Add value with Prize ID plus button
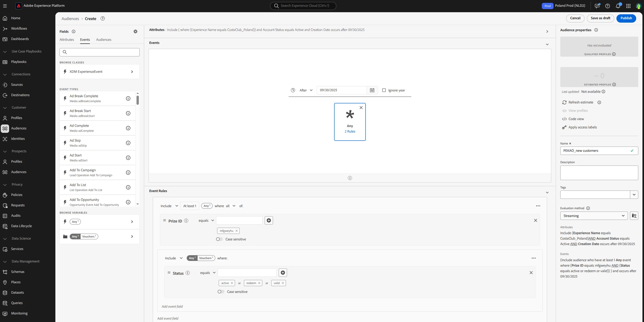 (x=269, y=220)
